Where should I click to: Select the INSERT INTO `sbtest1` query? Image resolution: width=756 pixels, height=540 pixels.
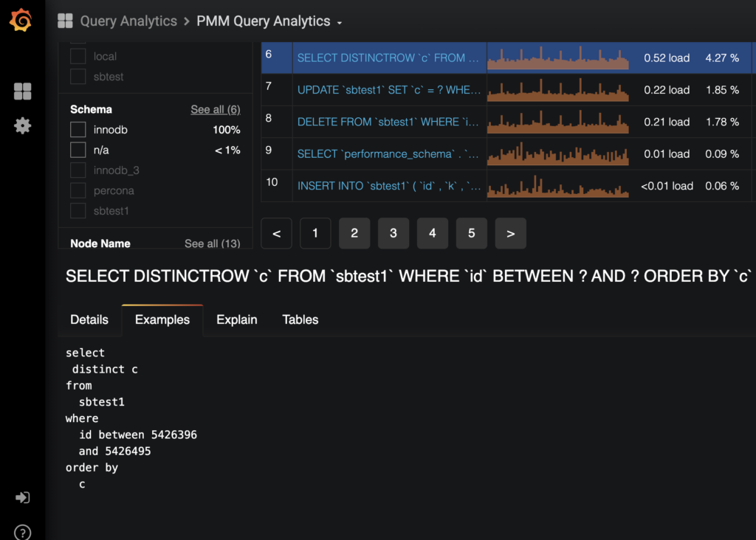tap(388, 186)
